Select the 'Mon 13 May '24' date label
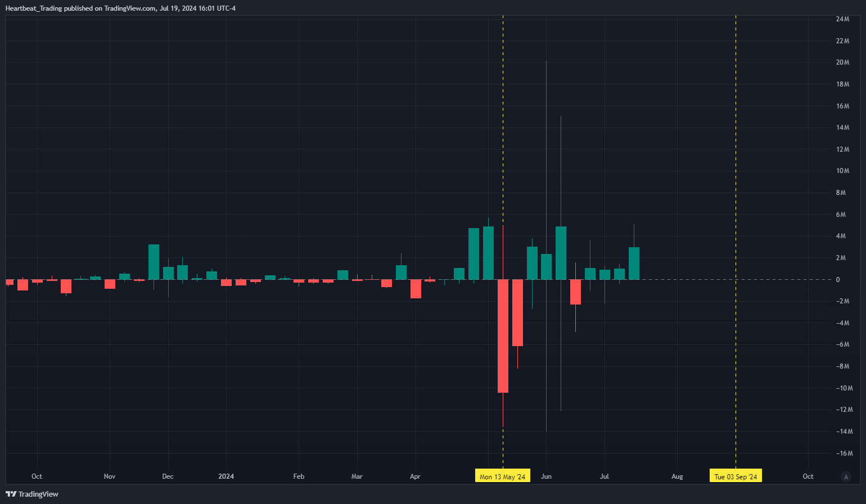866x504 pixels. pyautogui.click(x=502, y=476)
